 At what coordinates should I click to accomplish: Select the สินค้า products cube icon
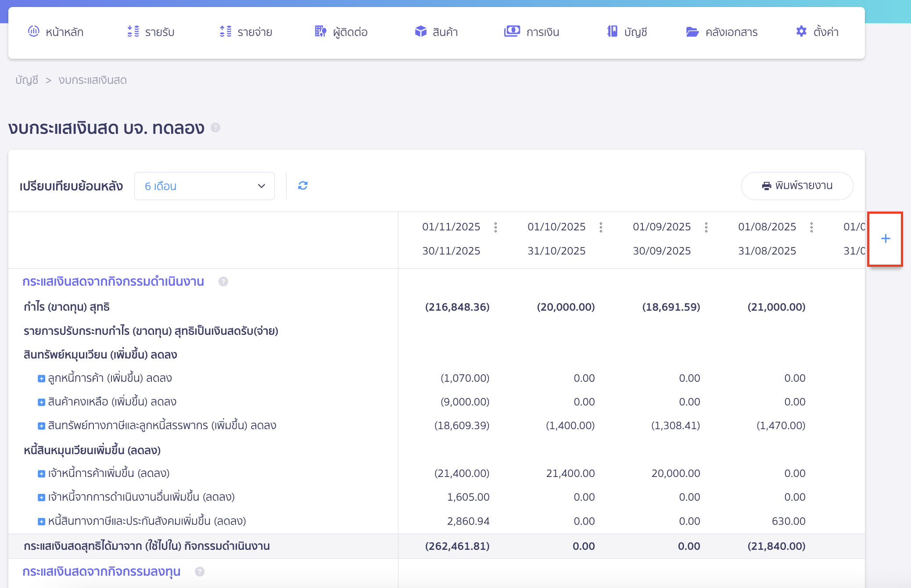coord(420,31)
